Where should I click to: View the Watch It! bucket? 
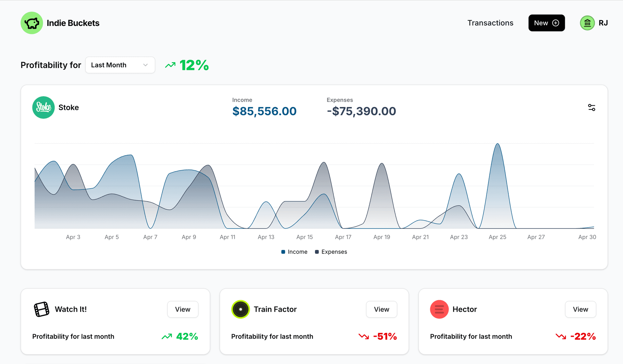(183, 309)
